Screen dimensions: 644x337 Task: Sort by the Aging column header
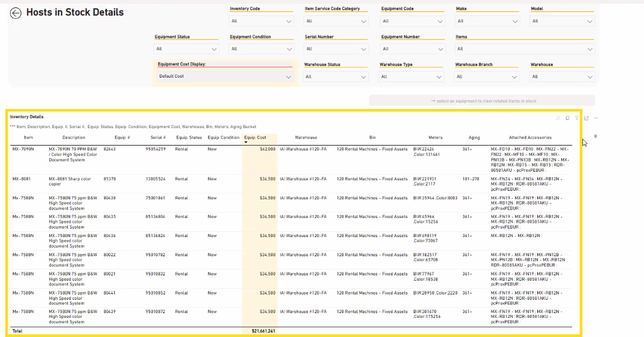click(474, 138)
